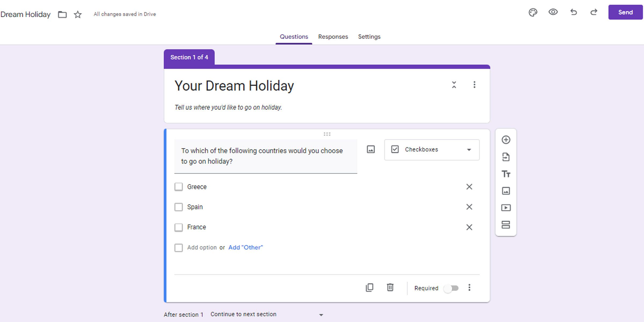Add a new section using the sidebar icon
This screenshot has width=644, height=322.
tap(506, 225)
